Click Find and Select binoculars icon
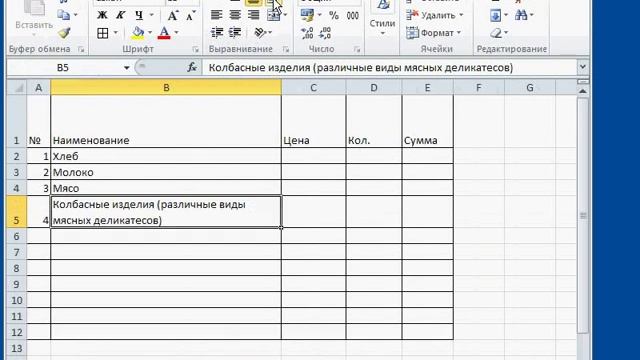 click(521, 16)
